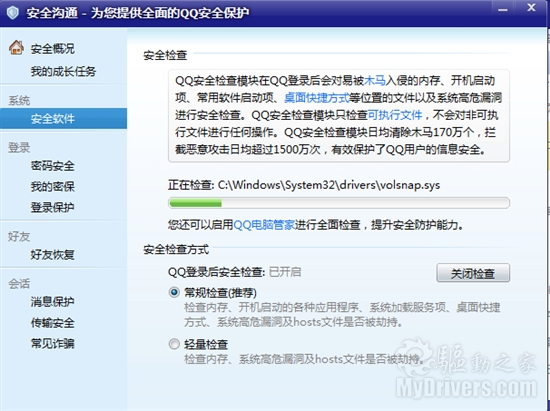Go to 我的密保 page
The image size is (550, 411).
pos(53,186)
